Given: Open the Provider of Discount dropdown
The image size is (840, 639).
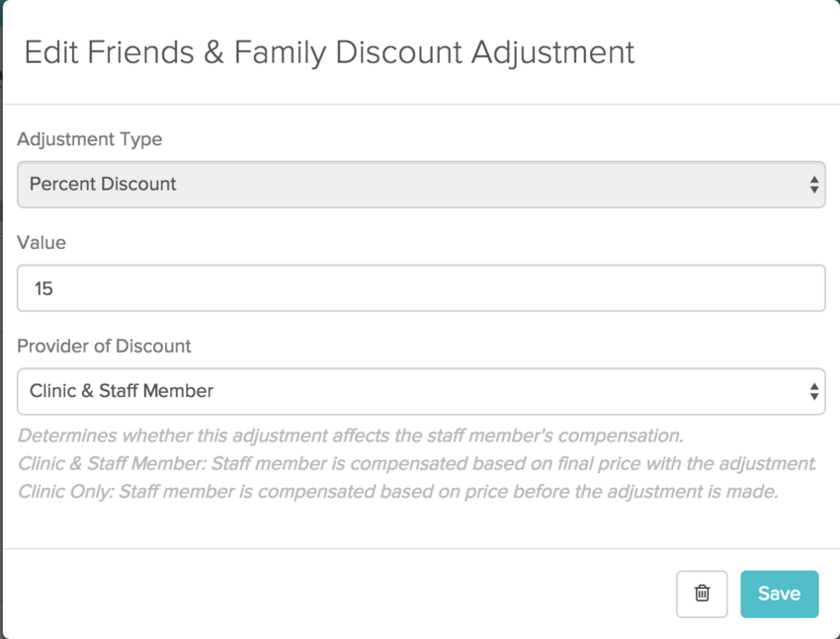Looking at the screenshot, I should [x=421, y=391].
